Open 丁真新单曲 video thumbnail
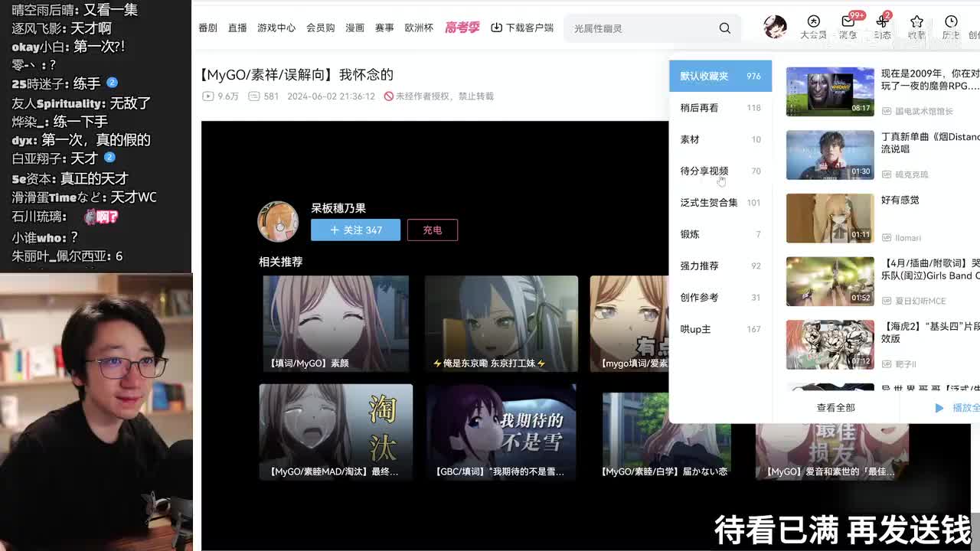980x551 pixels. click(x=830, y=155)
